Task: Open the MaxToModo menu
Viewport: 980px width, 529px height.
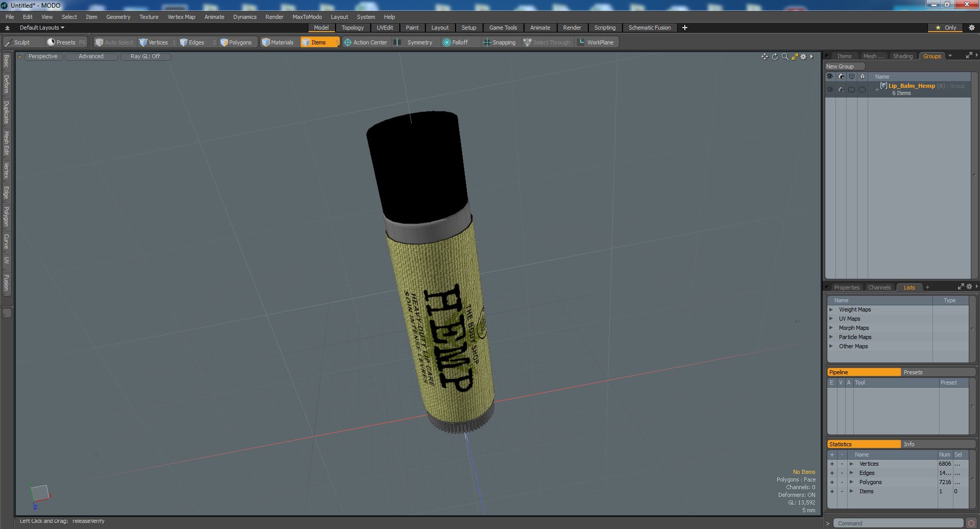Action: 307,17
